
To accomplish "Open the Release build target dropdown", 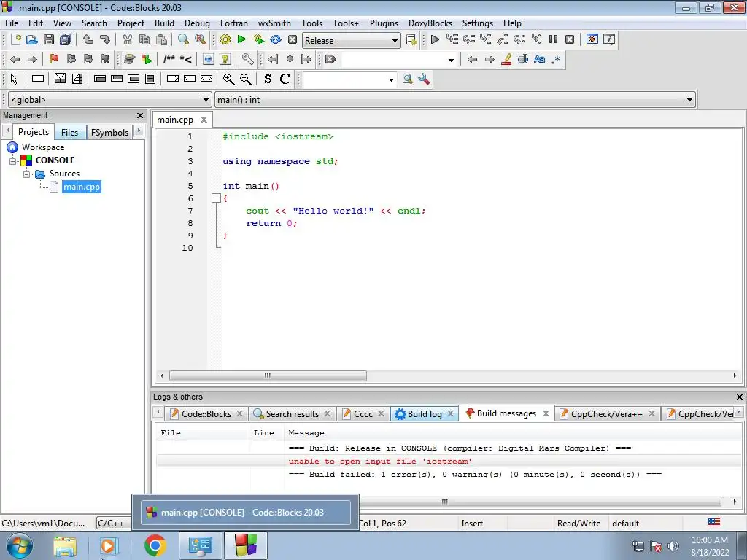I will tap(395, 41).
